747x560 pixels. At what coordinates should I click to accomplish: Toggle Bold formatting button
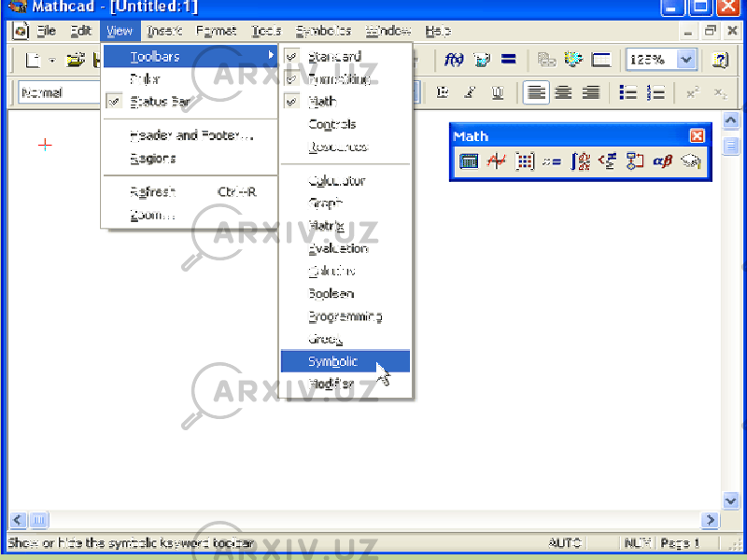[x=443, y=92]
